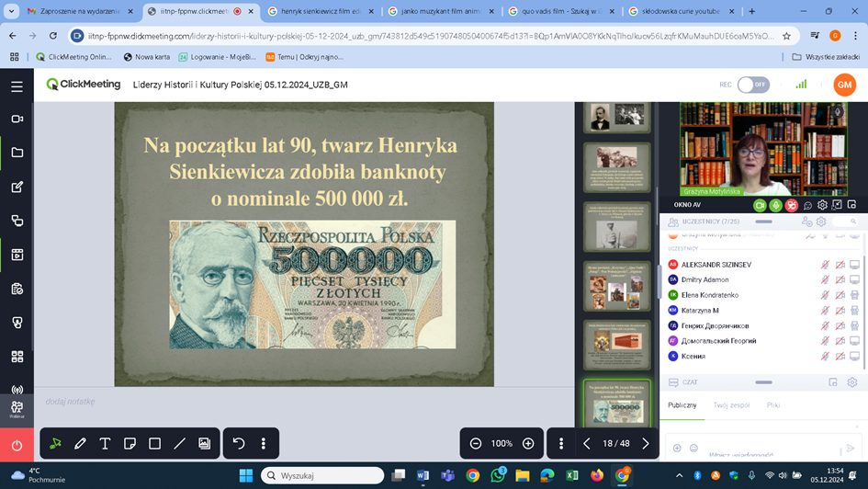Open the screen sharing icon in the sidebar
This screenshot has width=868, height=489.
tap(17, 221)
